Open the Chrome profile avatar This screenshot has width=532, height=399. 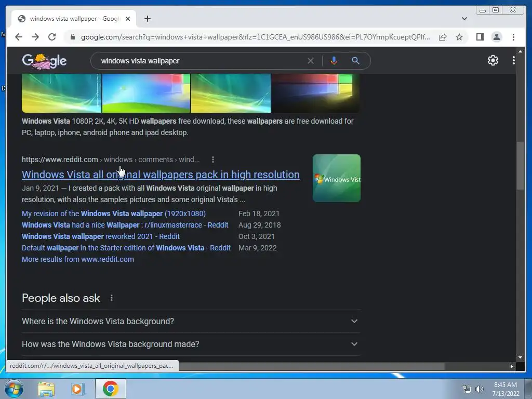point(496,37)
